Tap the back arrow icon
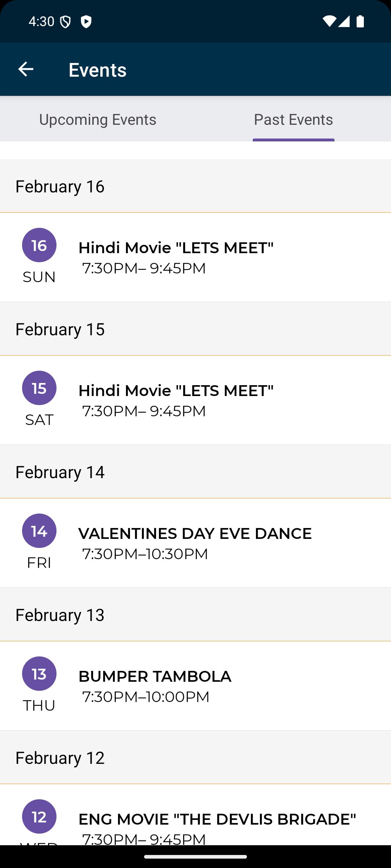 [26, 69]
